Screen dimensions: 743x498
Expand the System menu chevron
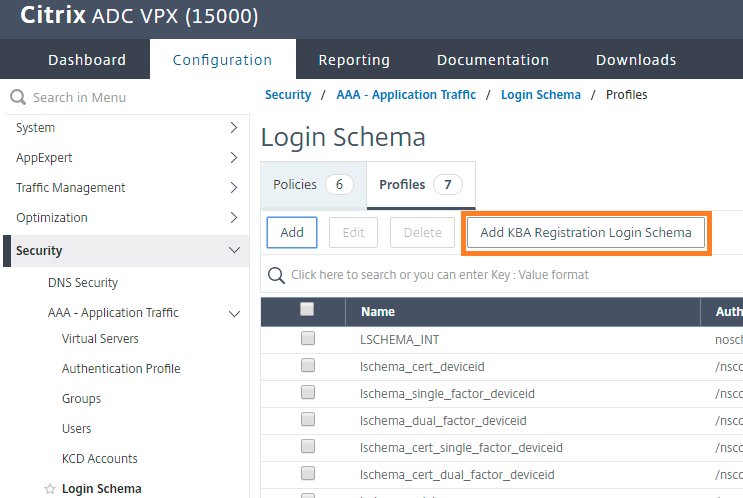pos(234,127)
